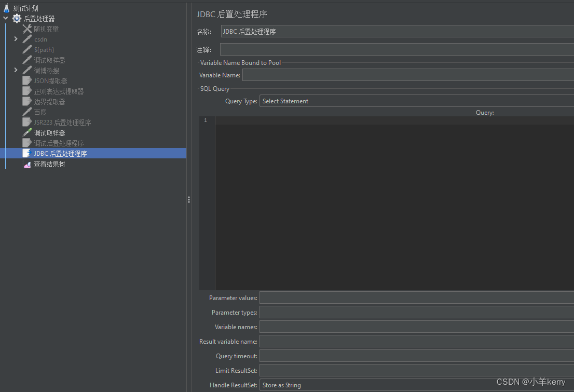574x392 pixels.
Task: Select 百度 tree item
Action: tap(40, 112)
